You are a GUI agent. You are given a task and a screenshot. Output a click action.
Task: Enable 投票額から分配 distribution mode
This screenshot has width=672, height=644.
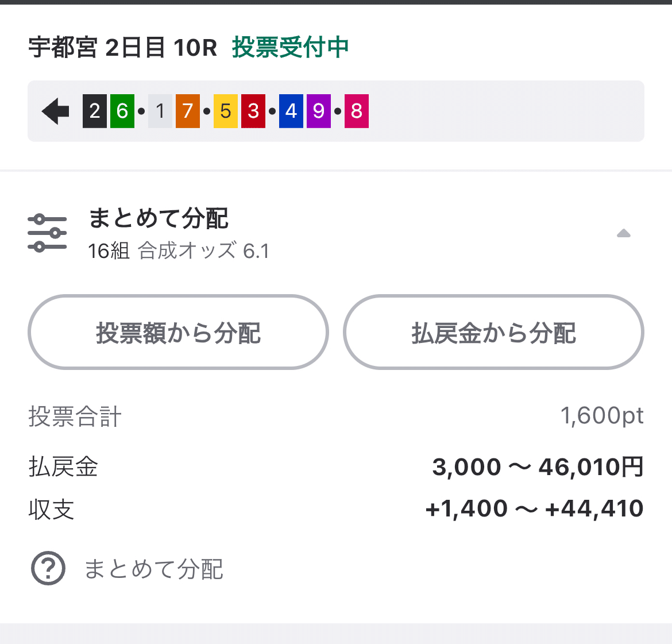click(177, 333)
